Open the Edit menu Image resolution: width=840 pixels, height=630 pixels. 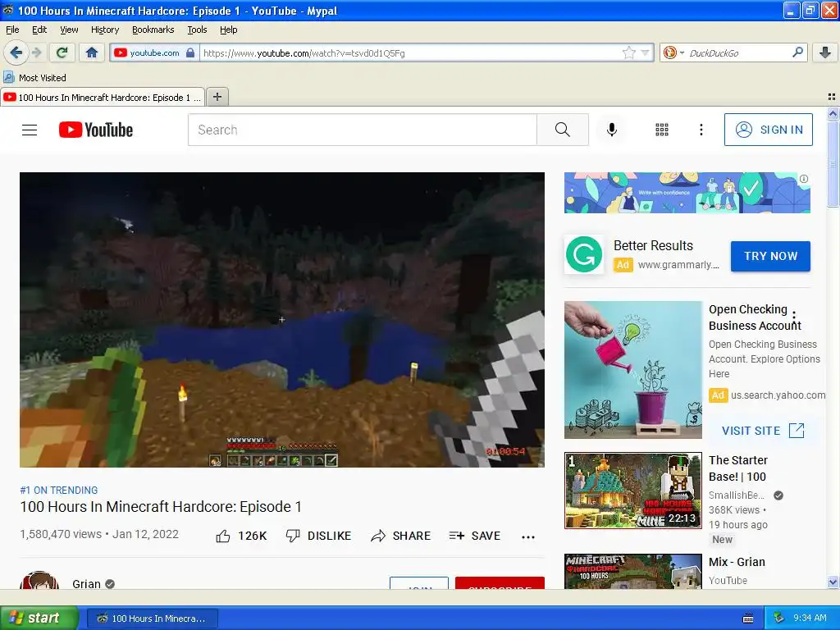(x=39, y=30)
